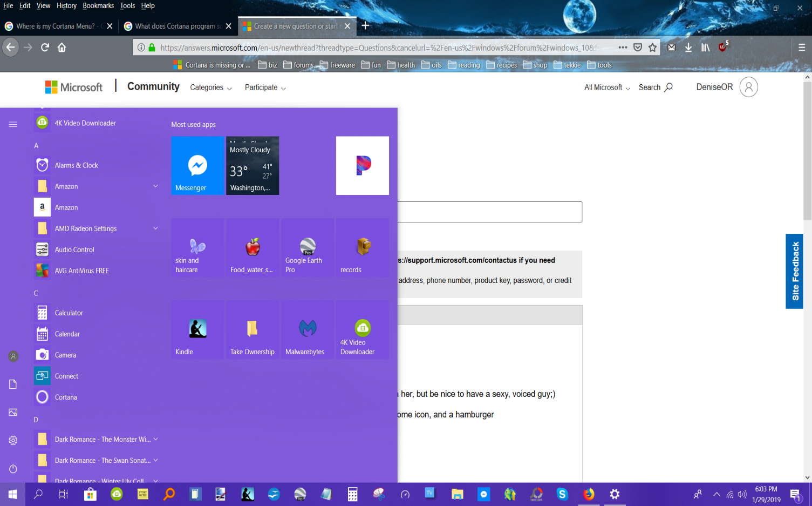This screenshot has width=812, height=506.
Task: Open Microsoft Store from taskbar
Action: (x=90, y=494)
